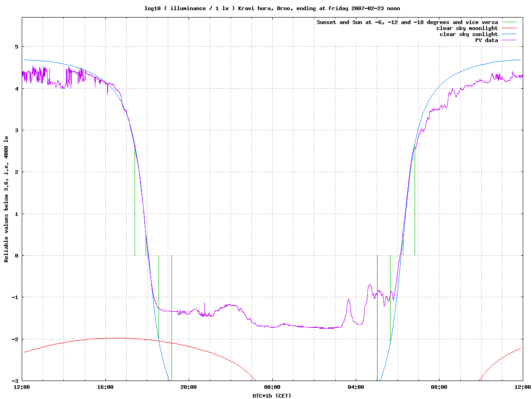The height and width of the screenshot is (399, 532).
Task: Click the y-axis tick label -1
Action: point(15,297)
